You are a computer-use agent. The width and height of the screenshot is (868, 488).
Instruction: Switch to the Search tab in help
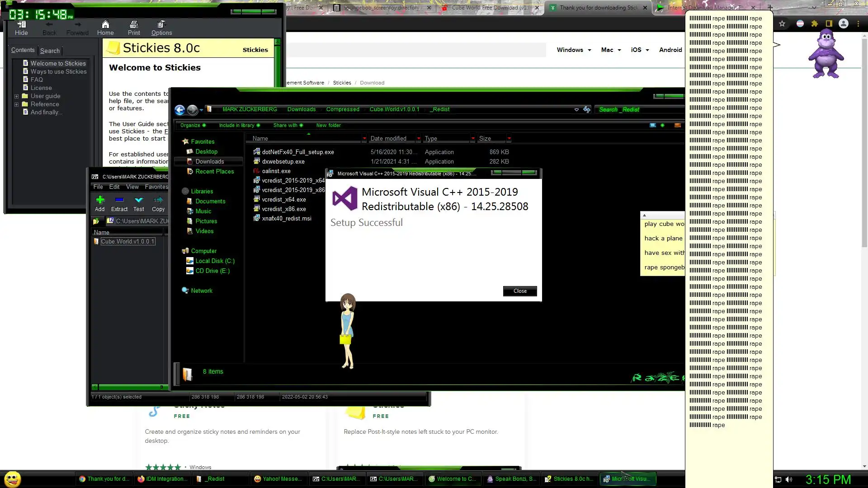pyautogui.click(x=50, y=51)
